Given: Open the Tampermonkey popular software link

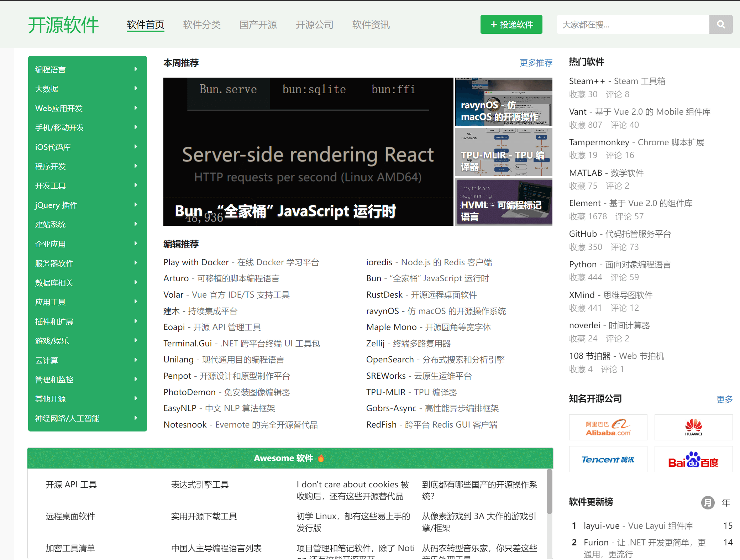Looking at the screenshot, I should [636, 142].
